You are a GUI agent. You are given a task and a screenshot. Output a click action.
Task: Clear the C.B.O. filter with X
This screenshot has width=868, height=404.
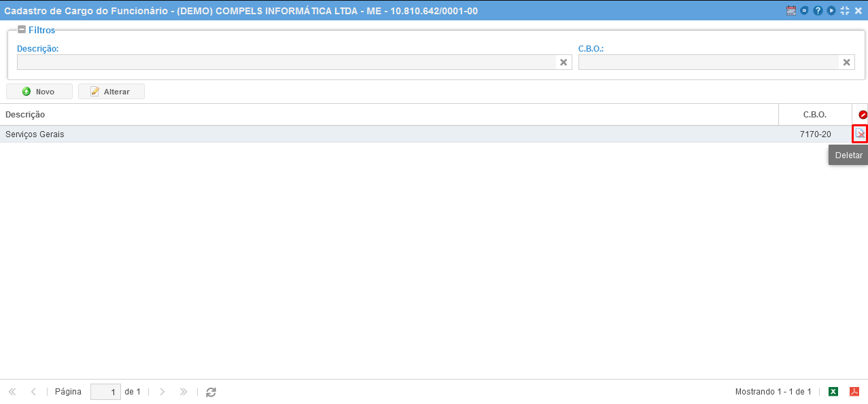pos(847,62)
